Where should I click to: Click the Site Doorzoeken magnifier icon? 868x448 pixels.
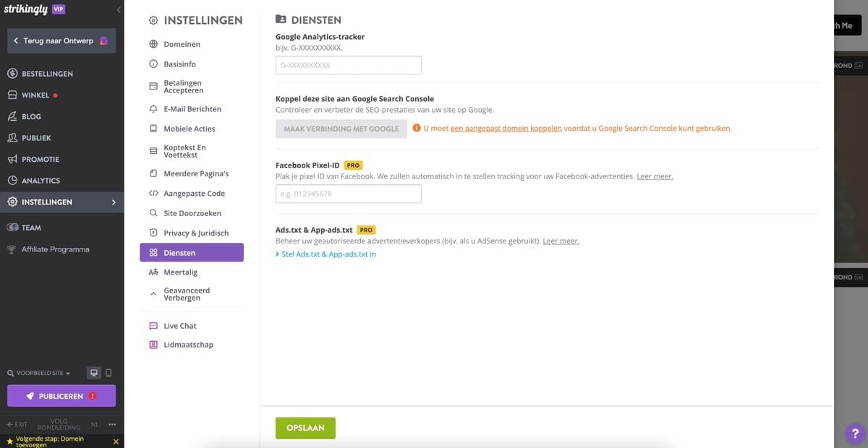pyautogui.click(x=153, y=212)
